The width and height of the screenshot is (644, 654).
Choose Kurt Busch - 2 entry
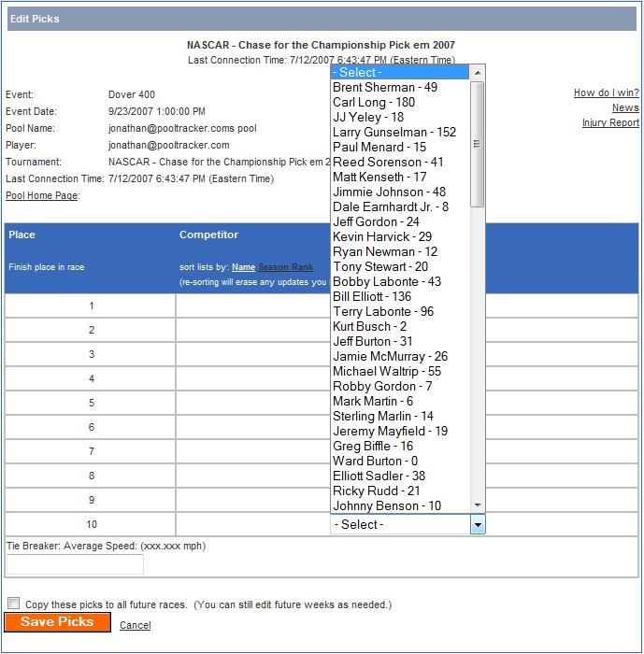coord(400,327)
